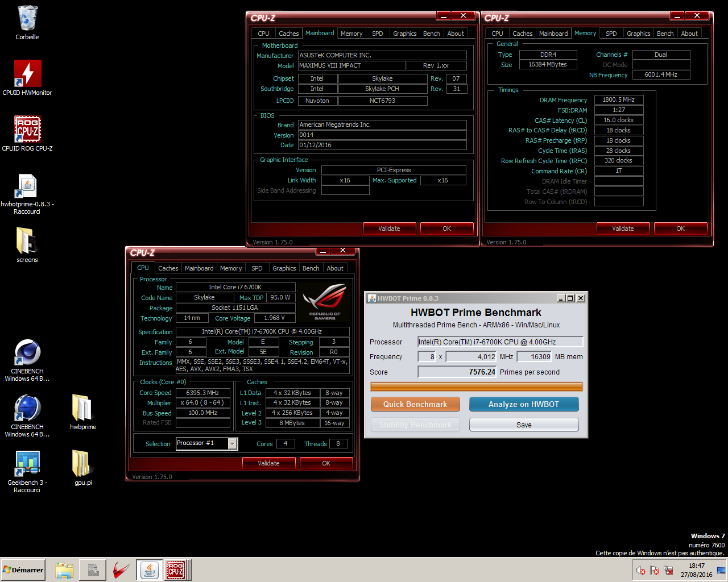
Task: Click the Multiplier x 64.0 value
Action: tap(203, 402)
